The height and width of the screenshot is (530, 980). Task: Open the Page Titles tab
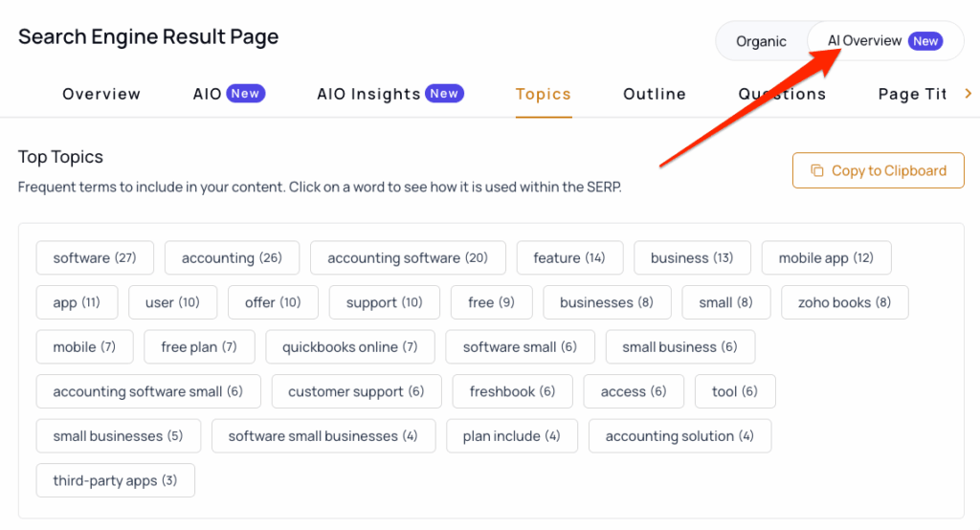pos(912,94)
